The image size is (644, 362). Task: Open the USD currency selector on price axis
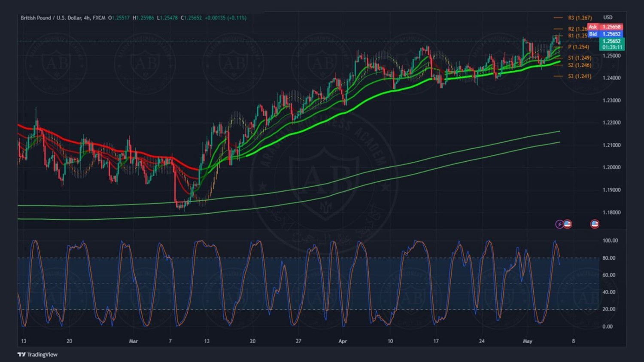608,17
